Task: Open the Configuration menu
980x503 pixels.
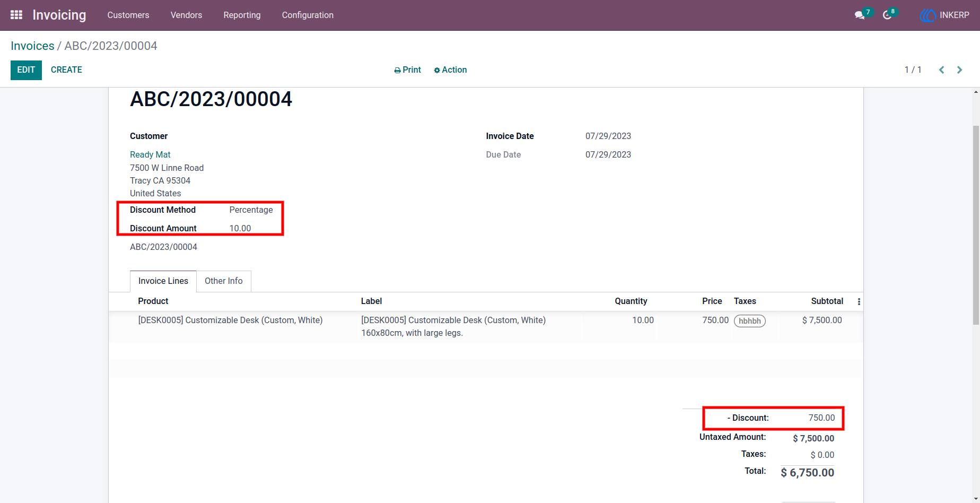Action: point(308,15)
